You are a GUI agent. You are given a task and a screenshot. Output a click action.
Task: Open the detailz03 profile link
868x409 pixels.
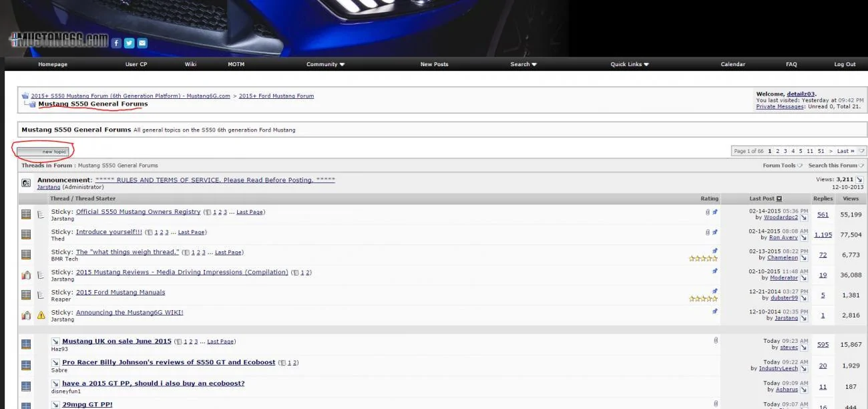click(x=801, y=94)
